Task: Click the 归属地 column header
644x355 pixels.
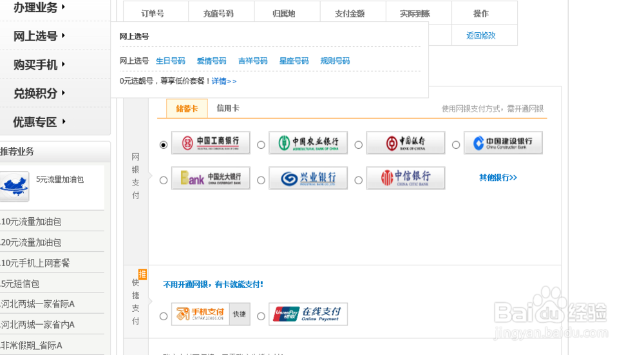Action: point(284,14)
